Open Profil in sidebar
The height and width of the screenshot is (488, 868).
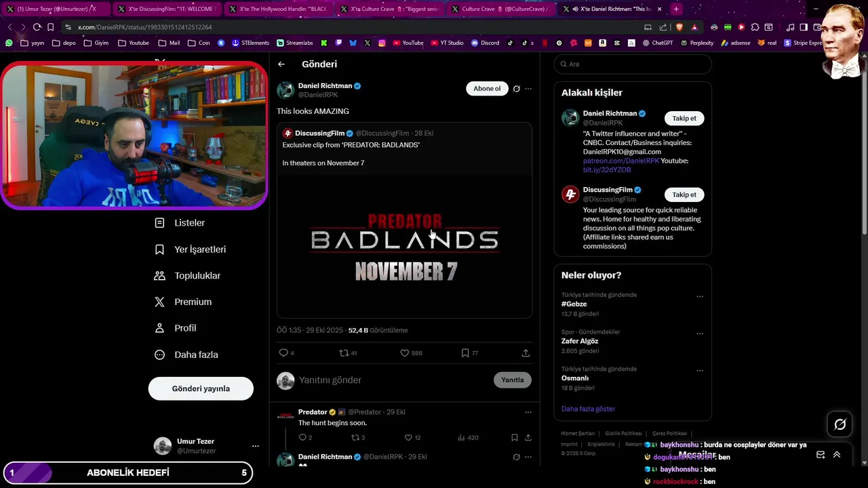[176, 328]
